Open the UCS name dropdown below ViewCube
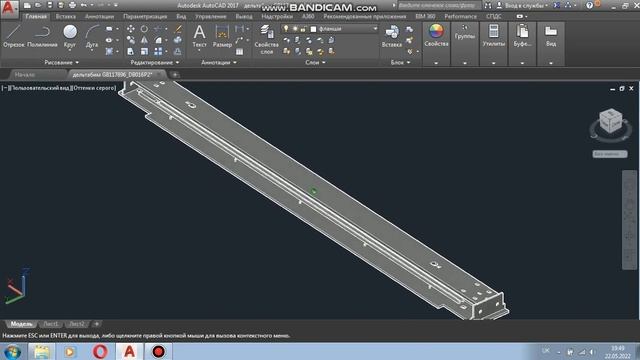The height and width of the screenshot is (360, 640). (x=610, y=154)
